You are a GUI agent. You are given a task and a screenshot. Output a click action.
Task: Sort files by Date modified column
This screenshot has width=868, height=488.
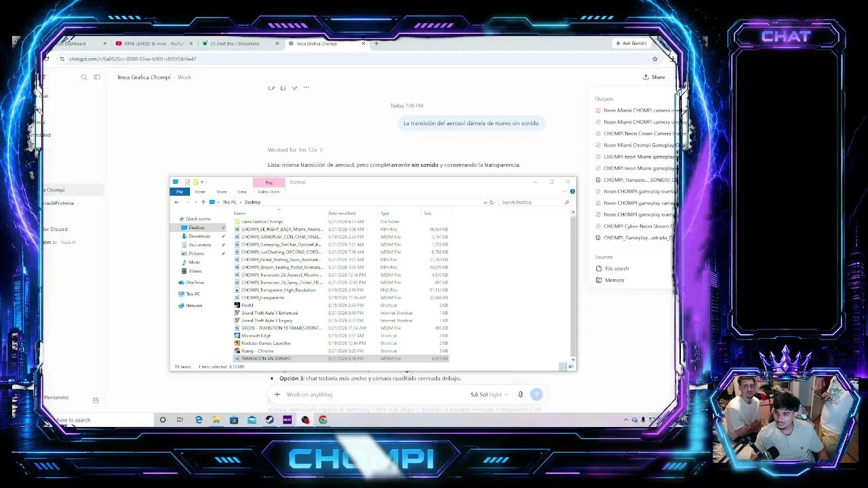(342, 213)
